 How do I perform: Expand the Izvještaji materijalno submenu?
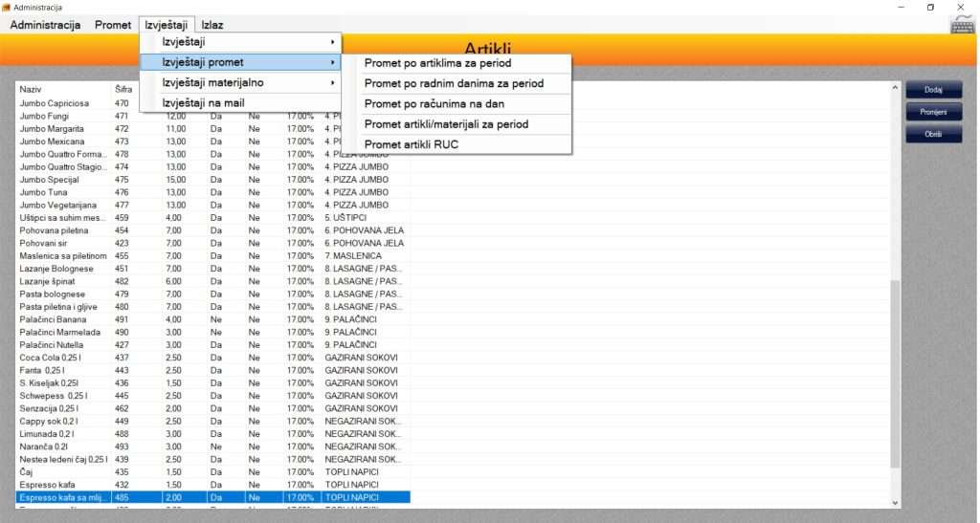240,82
